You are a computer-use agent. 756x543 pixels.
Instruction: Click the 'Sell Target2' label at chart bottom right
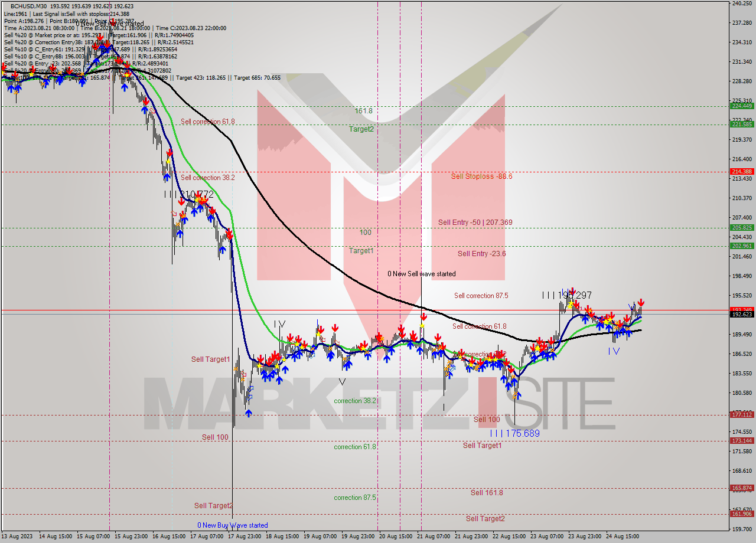click(x=485, y=519)
